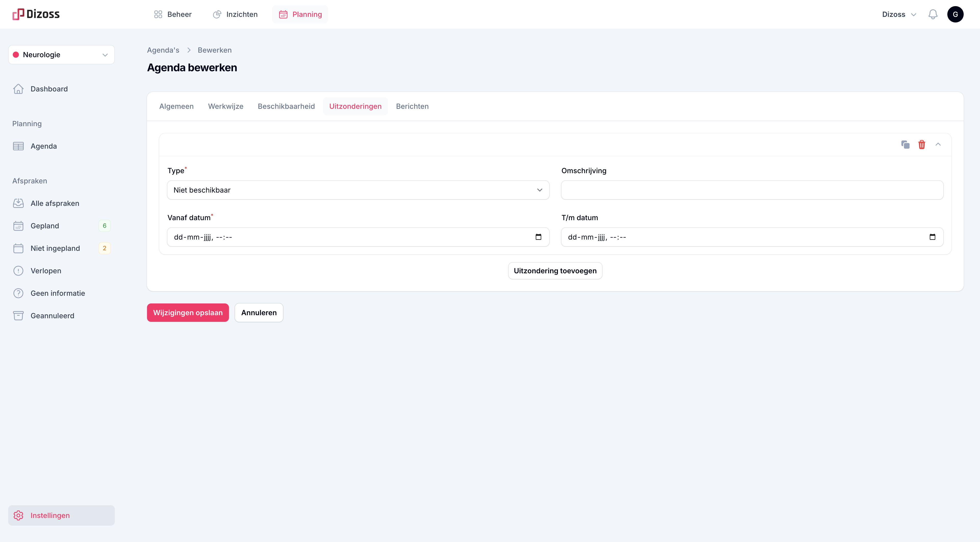Delete the exception via red trash icon
The width and height of the screenshot is (980, 542).
click(921, 145)
